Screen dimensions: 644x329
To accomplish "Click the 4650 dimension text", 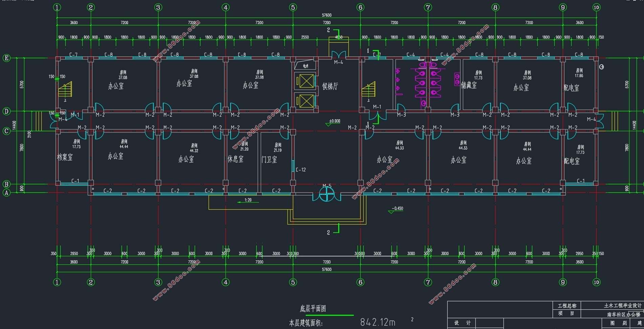I will pos(339,37).
